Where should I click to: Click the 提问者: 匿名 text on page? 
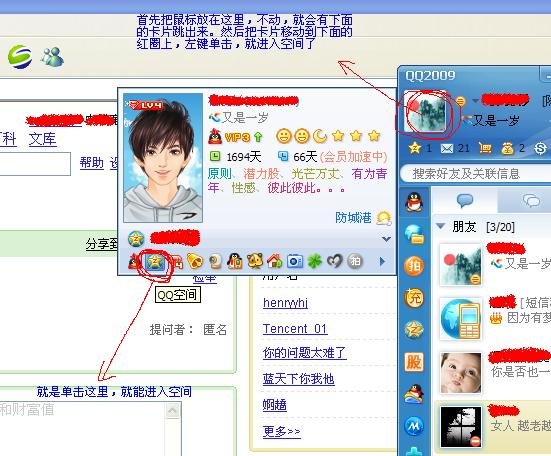[x=188, y=330]
